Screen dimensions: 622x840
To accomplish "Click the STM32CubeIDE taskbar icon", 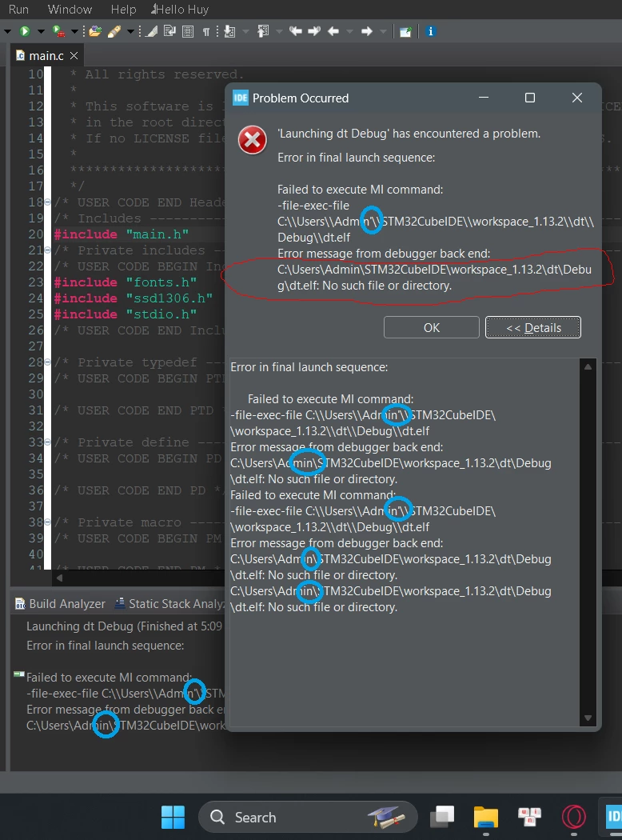I will pos(613,818).
